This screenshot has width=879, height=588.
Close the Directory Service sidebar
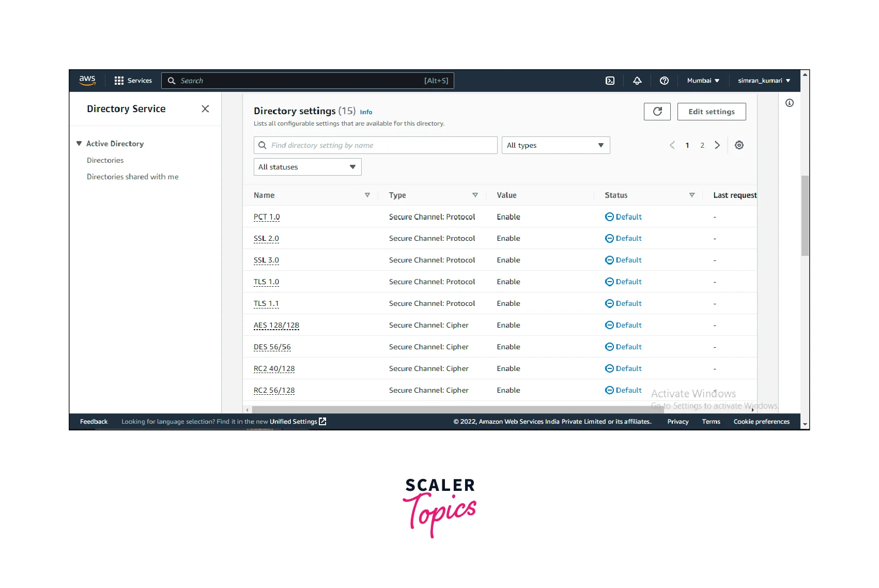pyautogui.click(x=205, y=109)
